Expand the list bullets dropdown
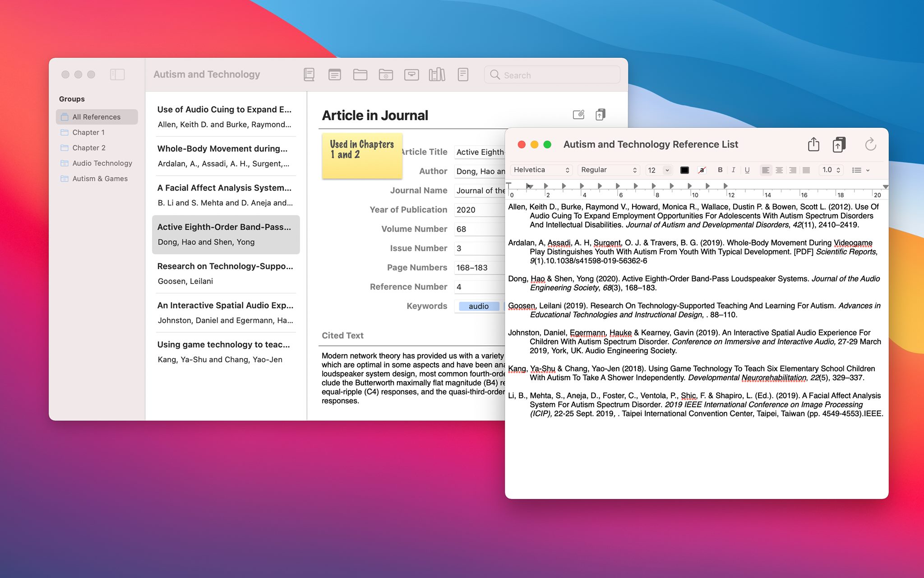This screenshot has width=924, height=578. click(860, 170)
